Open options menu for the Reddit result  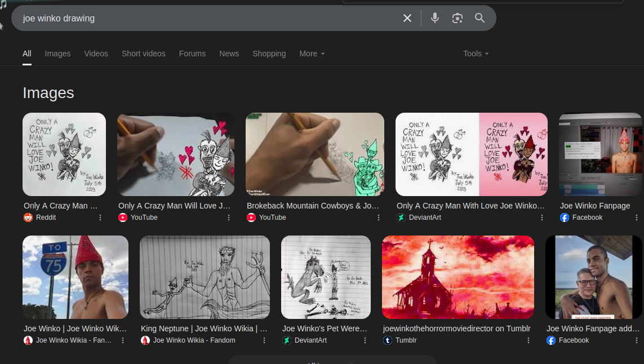(100, 217)
